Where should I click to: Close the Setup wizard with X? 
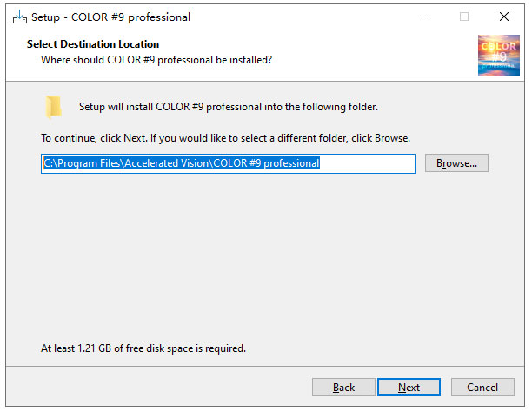pyautogui.click(x=504, y=17)
